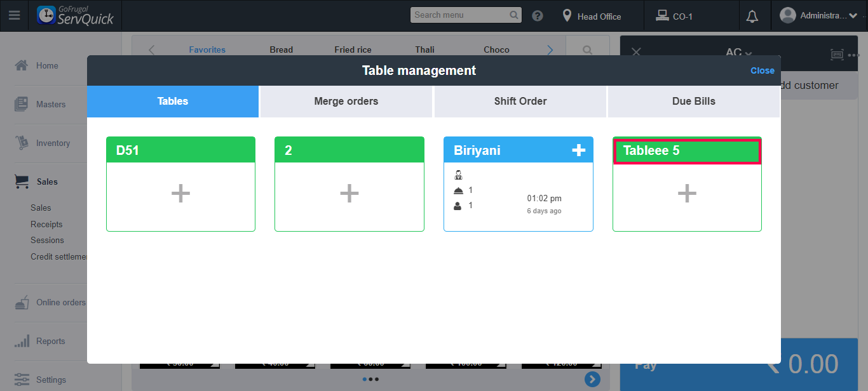This screenshot has width=868, height=391.
Task: Add order on Tableee 5 plus
Action: click(687, 194)
